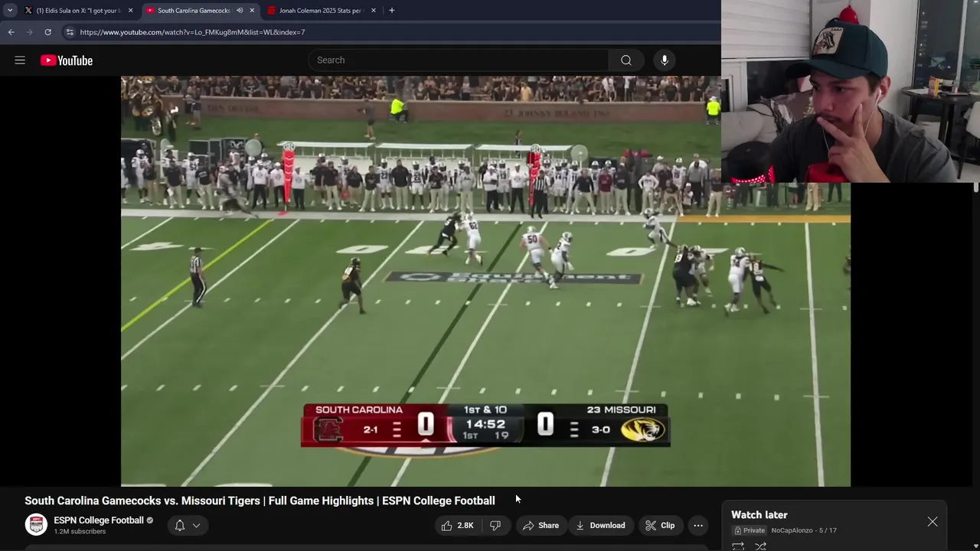
Task: Go back in browser history
Action: pos(11,32)
